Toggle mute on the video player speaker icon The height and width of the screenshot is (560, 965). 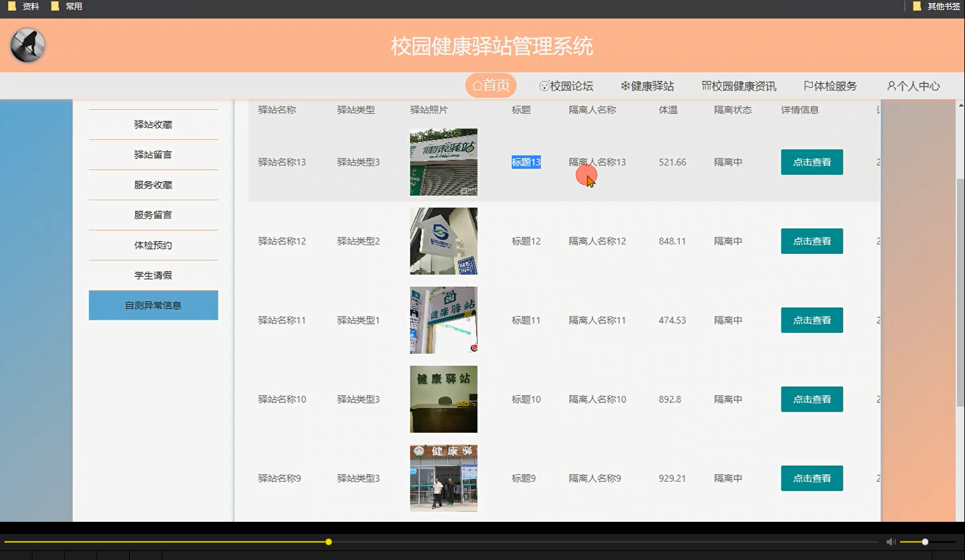click(x=890, y=542)
